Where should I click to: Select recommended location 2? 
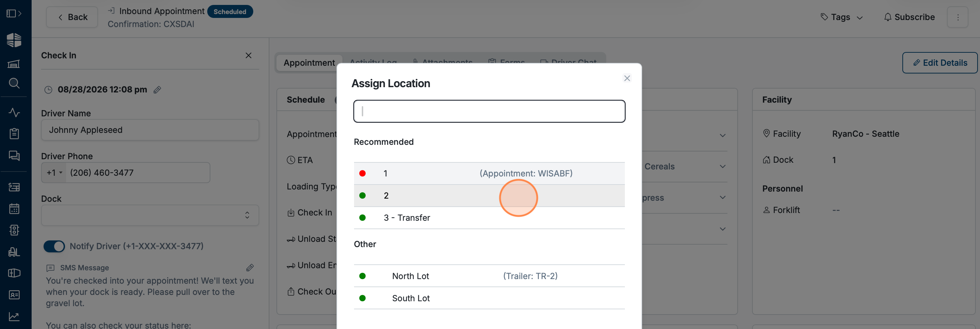point(489,196)
